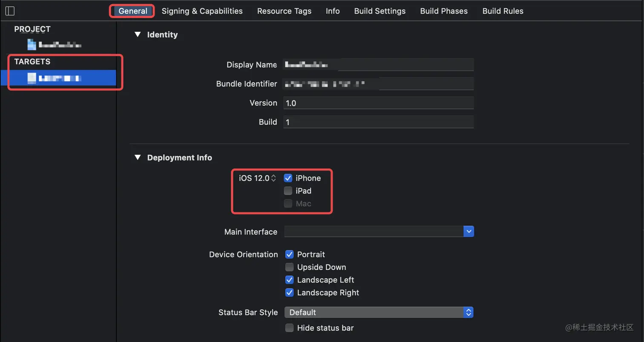Open the Status Bar Style dropdown
This screenshot has width=644, height=342.
pos(379,312)
